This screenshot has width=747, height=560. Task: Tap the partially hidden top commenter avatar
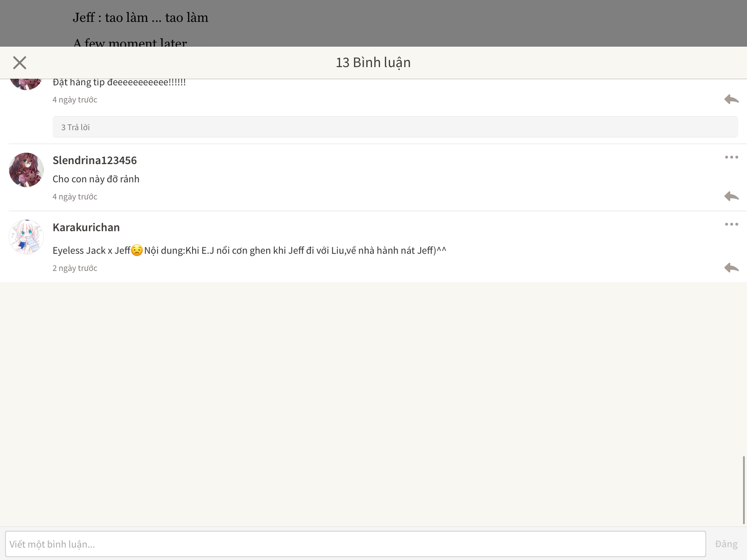click(26, 84)
